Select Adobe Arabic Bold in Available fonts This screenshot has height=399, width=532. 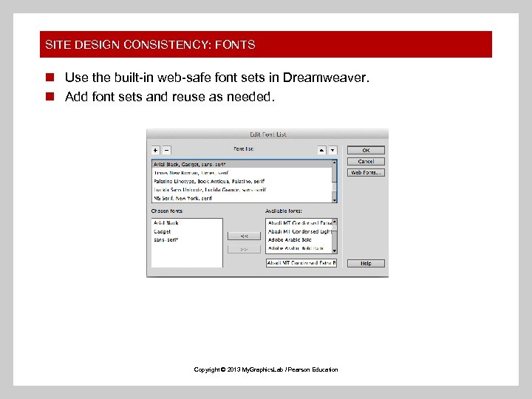point(299,240)
